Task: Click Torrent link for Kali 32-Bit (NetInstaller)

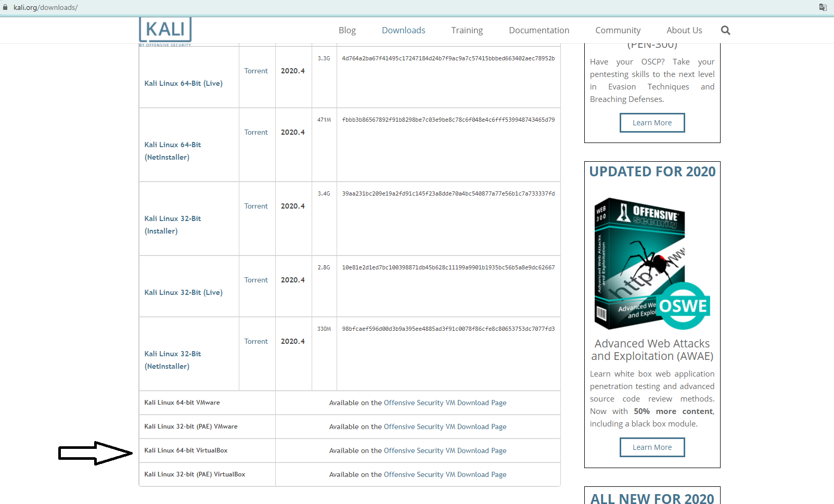Action: coord(256,341)
